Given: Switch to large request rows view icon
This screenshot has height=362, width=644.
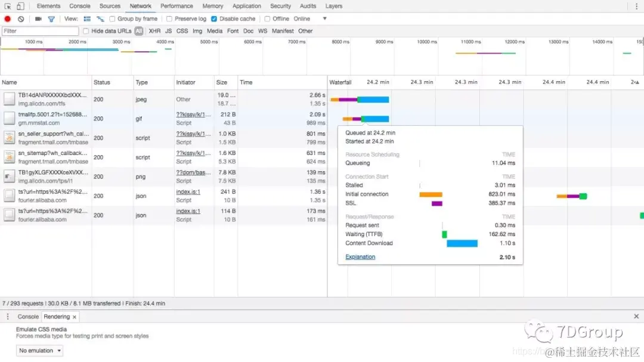Looking at the screenshot, I should (x=87, y=19).
